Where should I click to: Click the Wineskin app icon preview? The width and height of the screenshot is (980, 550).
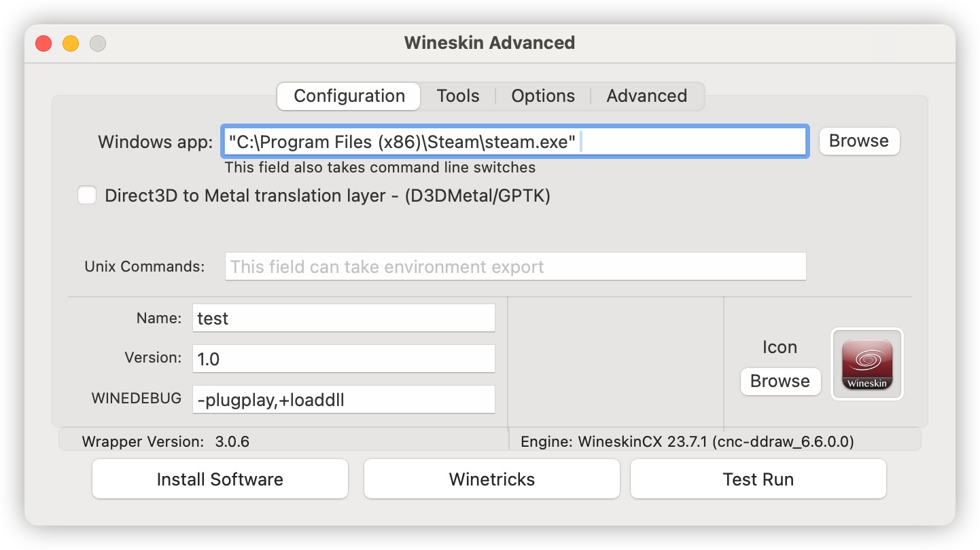click(x=867, y=364)
